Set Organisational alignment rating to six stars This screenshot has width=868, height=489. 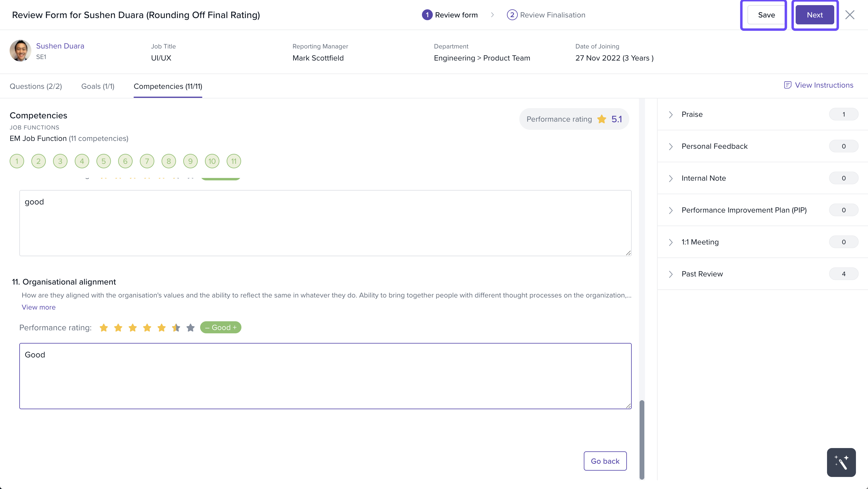[x=176, y=328]
